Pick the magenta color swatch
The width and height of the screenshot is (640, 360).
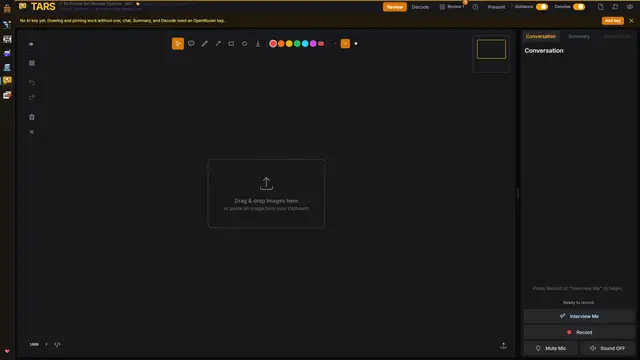pos(313,44)
